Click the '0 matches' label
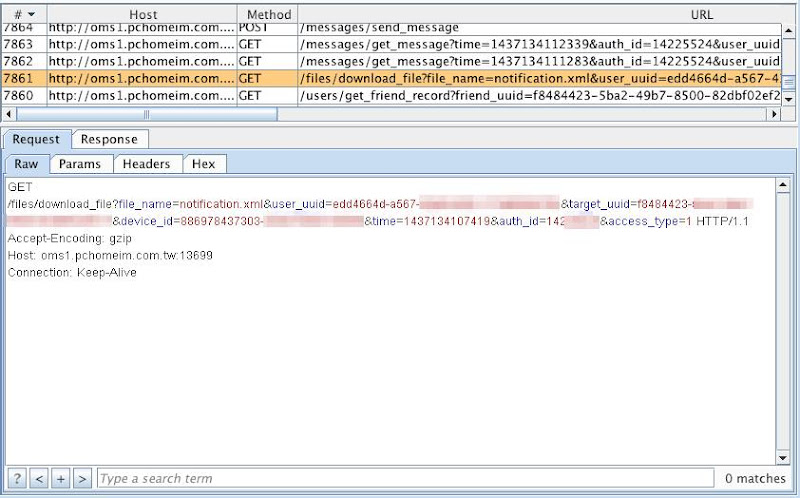800x498 pixels. pos(755,479)
